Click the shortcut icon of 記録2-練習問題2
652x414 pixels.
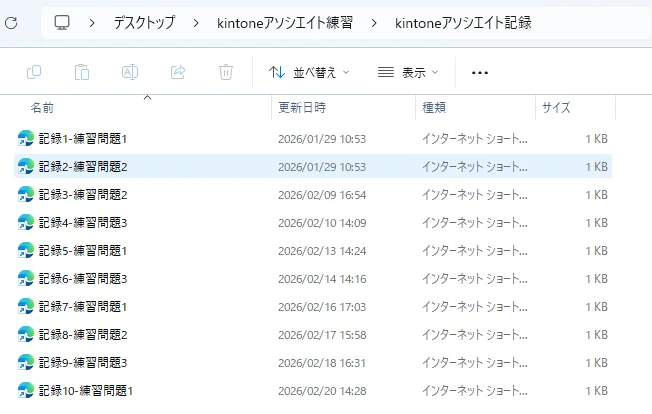pos(26,166)
